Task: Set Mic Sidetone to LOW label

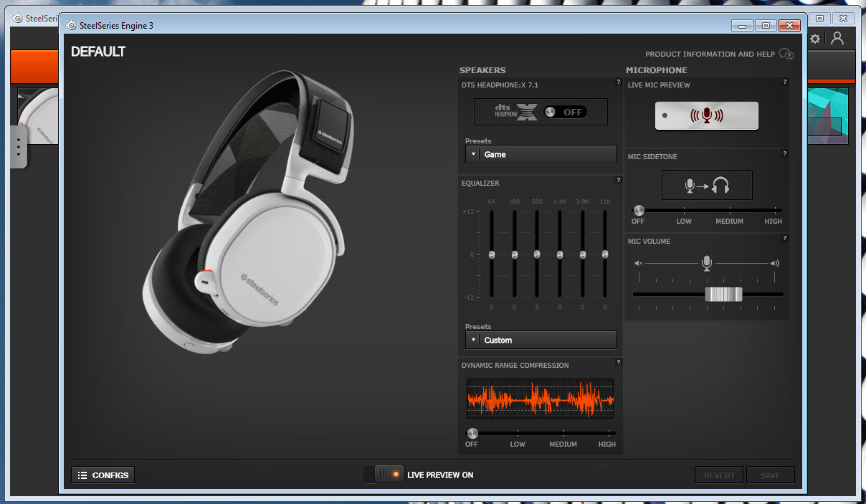Action: click(684, 222)
